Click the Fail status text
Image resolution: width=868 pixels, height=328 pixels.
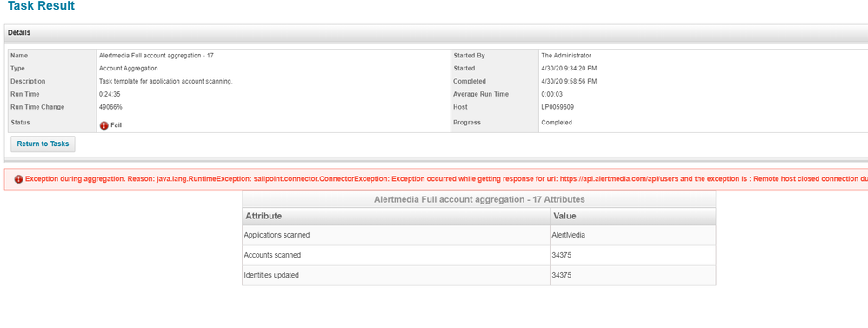[x=116, y=125]
